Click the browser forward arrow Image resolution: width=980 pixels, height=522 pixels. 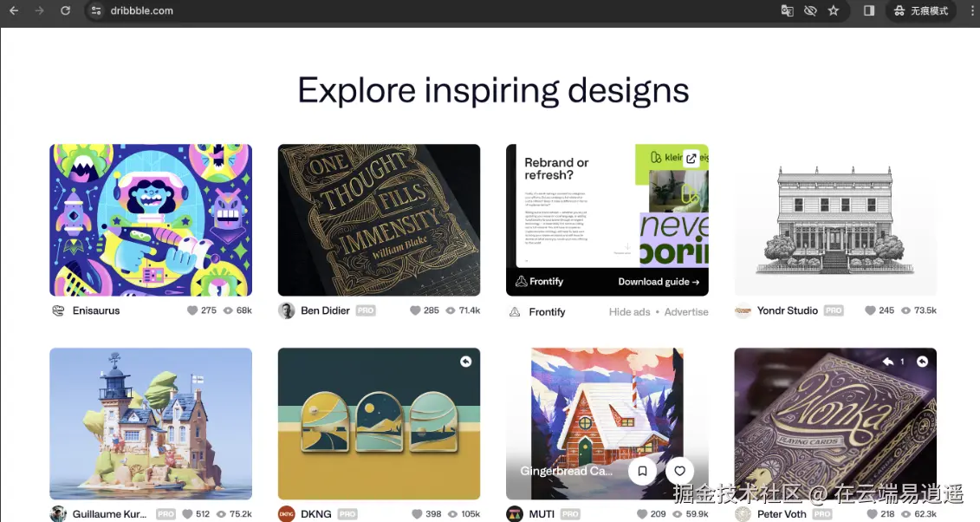coord(39,10)
